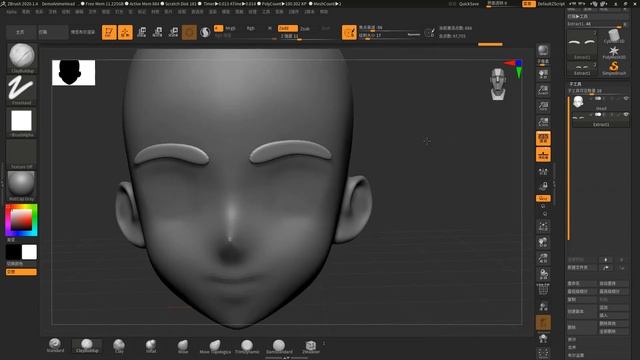The image size is (640, 360).
Task: Select the PolyMesh3D star tool
Action: [614, 52]
